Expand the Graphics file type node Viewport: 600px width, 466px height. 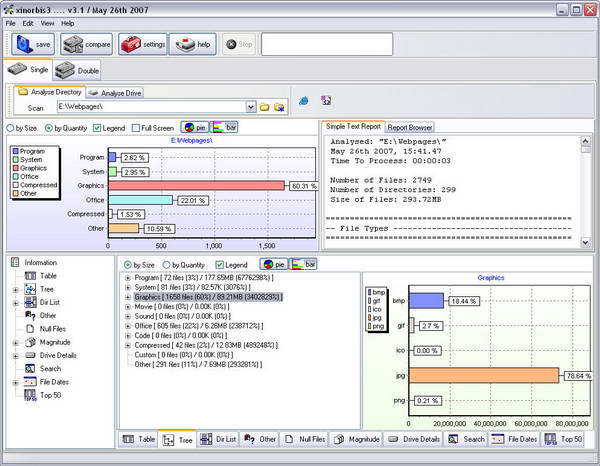128,297
